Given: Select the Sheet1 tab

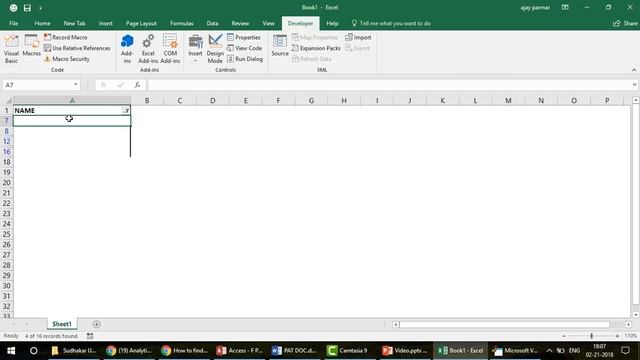Looking at the screenshot, I should click(x=62, y=324).
